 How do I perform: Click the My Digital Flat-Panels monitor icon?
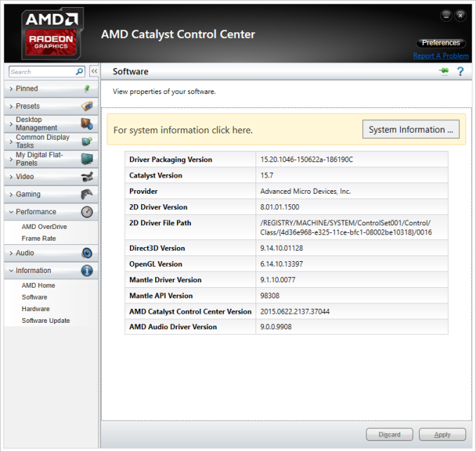[x=87, y=159]
